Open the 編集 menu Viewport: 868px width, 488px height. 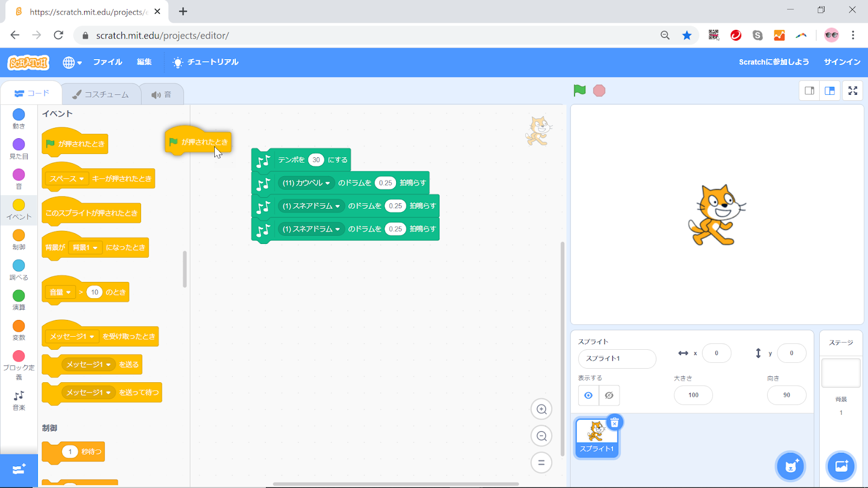tap(144, 62)
